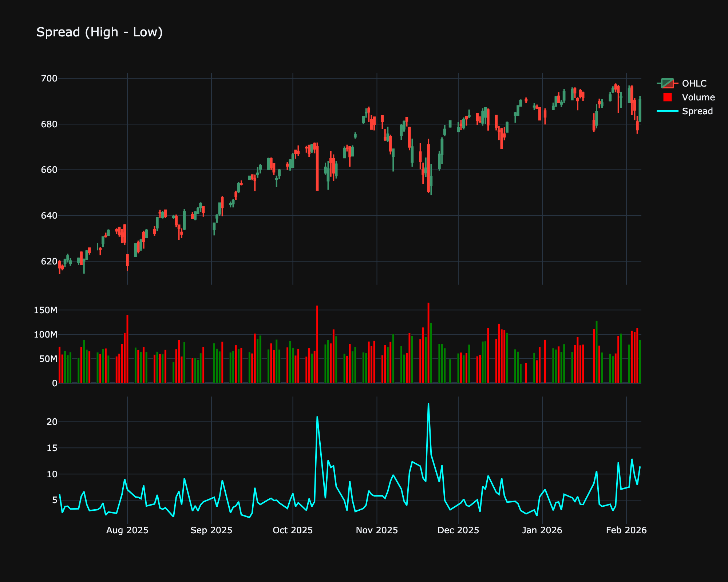Image resolution: width=728 pixels, height=582 pixels.
Task: Click the Sep 2025 x-axis label
Action: pyautogui.click(x=211, y=530)
